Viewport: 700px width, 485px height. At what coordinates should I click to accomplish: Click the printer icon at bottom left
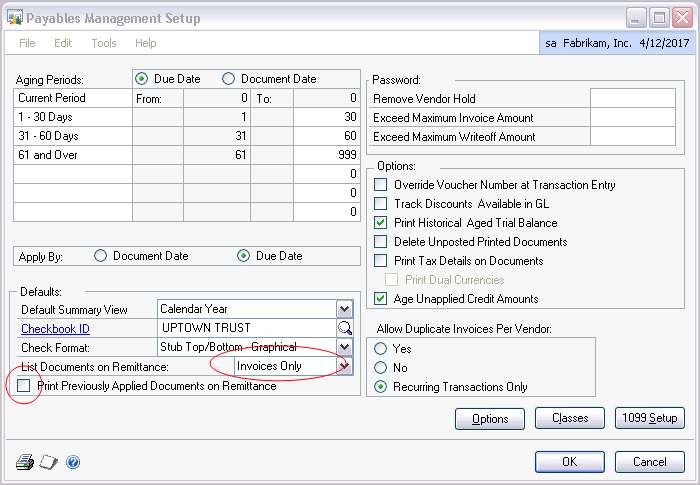pyautogui.click(x=25, y=462)
